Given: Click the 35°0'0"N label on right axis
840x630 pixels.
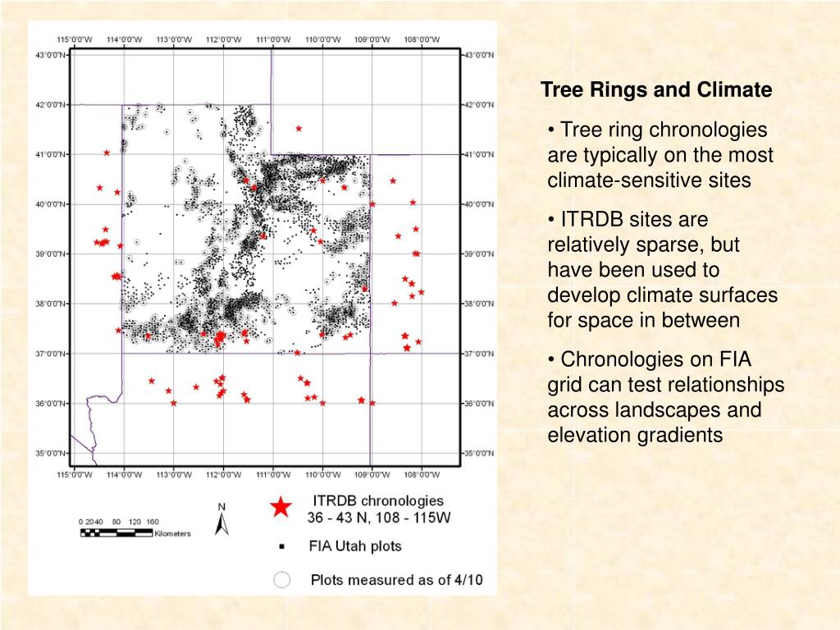Looking at the screenshot, I should pos(479,453).
